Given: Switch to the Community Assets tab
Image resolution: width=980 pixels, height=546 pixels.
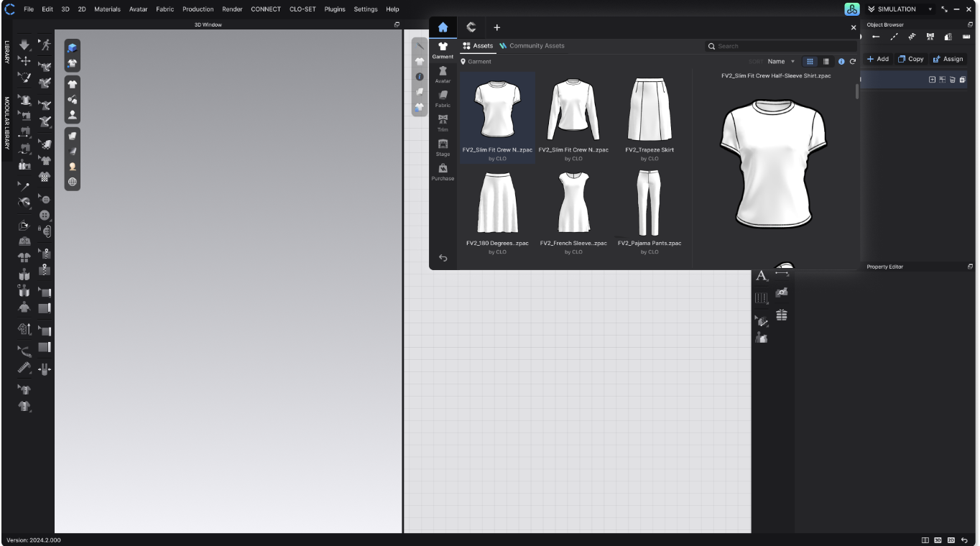Looking at the screenshot, I should click(x=532, y=46).
